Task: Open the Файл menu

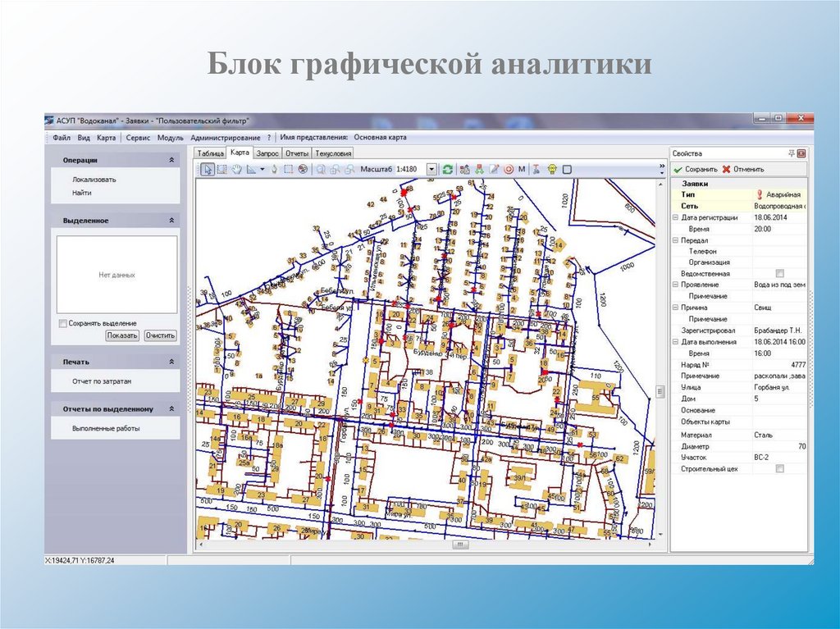Action: pos(62,138)
